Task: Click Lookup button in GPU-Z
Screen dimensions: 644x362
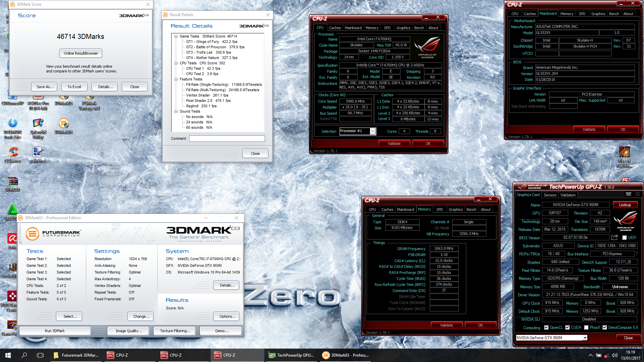Action: (x=625, y=205)
